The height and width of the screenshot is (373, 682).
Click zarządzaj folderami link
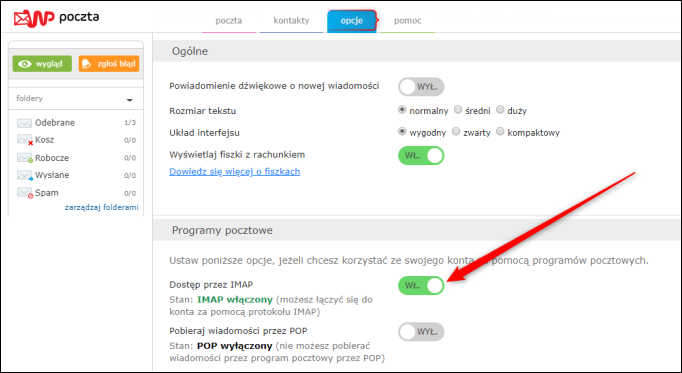101,207
